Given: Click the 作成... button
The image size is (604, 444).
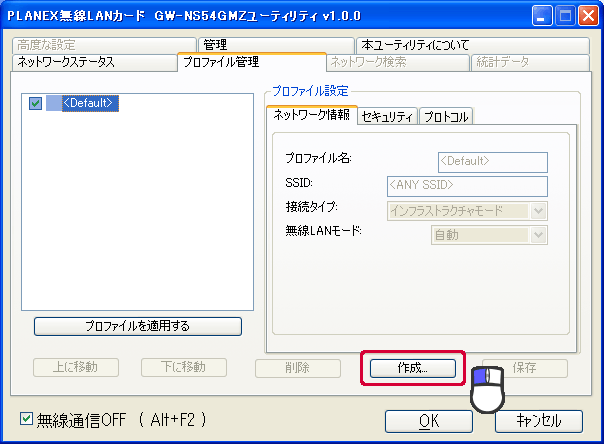Looking at the screenshot, I should pyautogui.click(x=413, y=368).
